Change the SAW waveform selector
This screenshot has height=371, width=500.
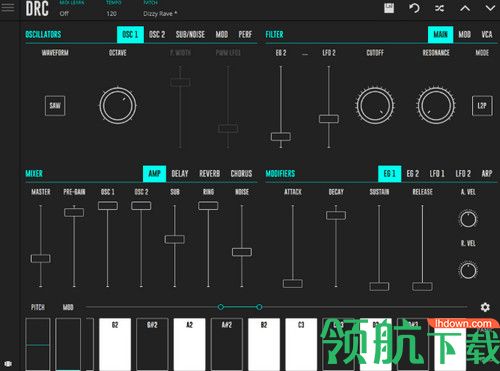(55, 106)
